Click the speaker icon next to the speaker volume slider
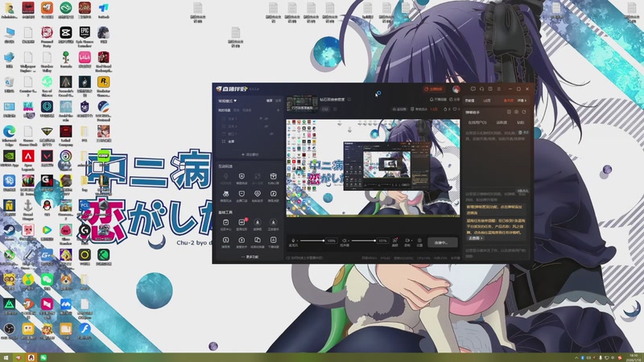 click(x=345, y=241)
